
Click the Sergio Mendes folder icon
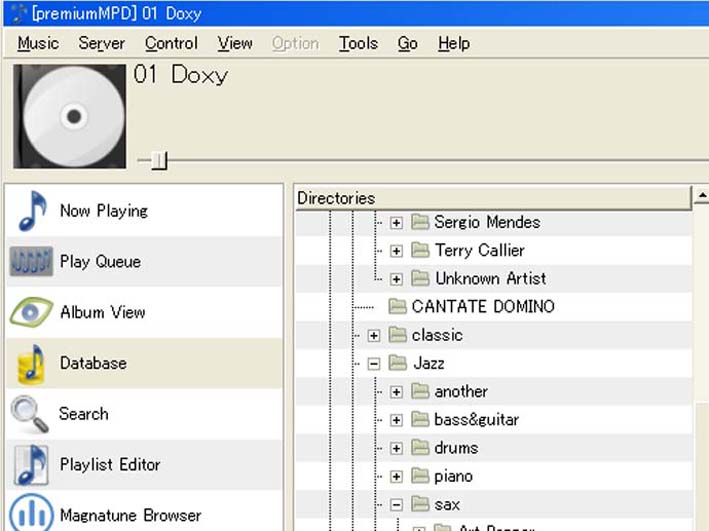point(420,222)
